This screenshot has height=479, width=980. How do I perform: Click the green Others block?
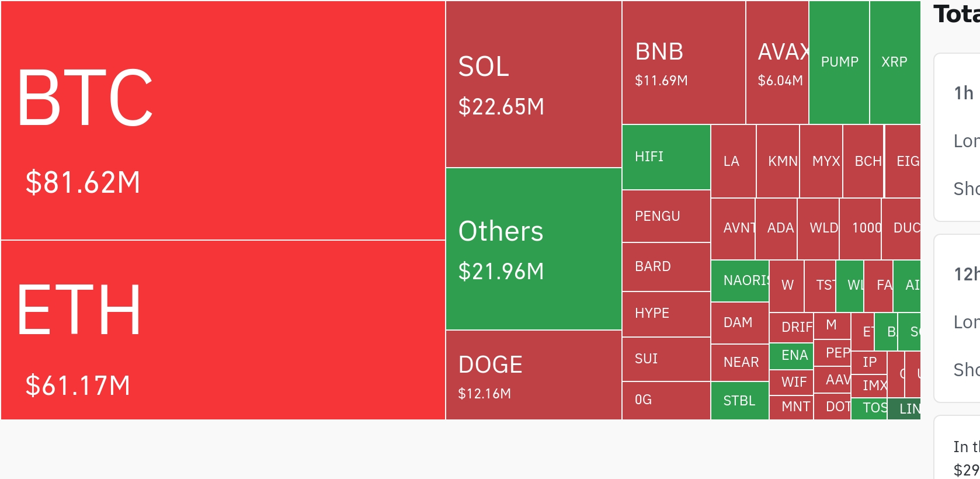coord(533,249)
